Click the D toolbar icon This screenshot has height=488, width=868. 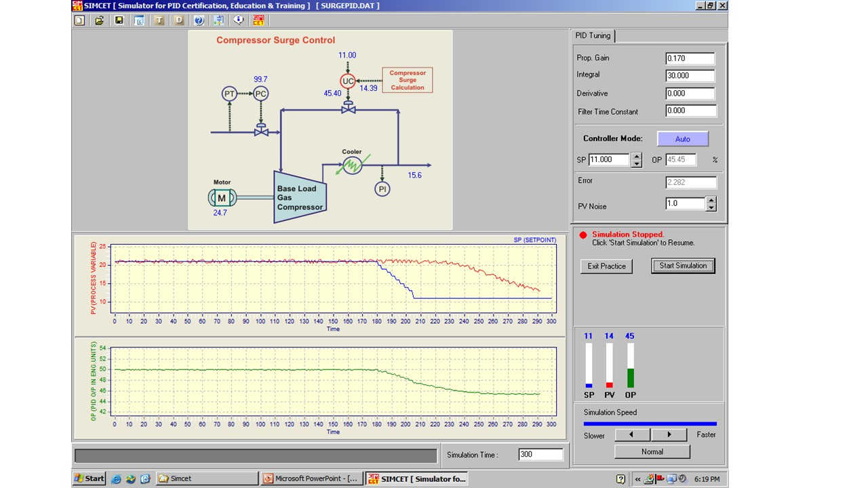(x=179, y=20)
